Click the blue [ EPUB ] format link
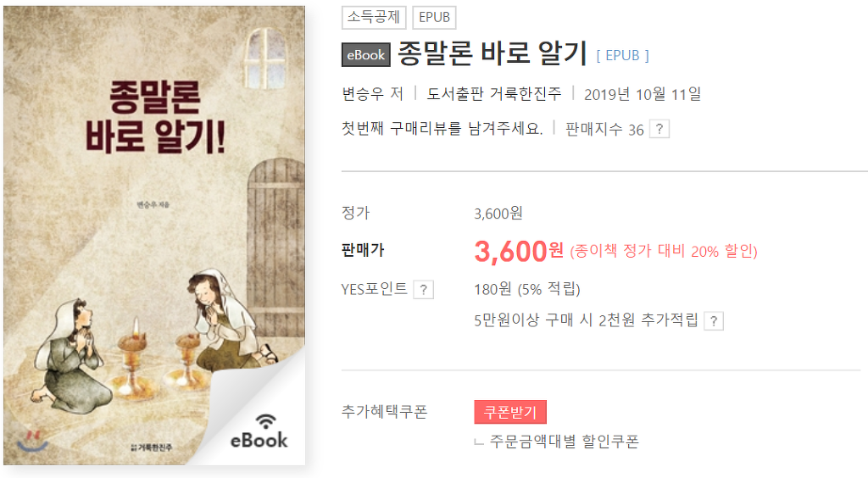The width and height of the screenshot is (868, 478). pos(623,55)
